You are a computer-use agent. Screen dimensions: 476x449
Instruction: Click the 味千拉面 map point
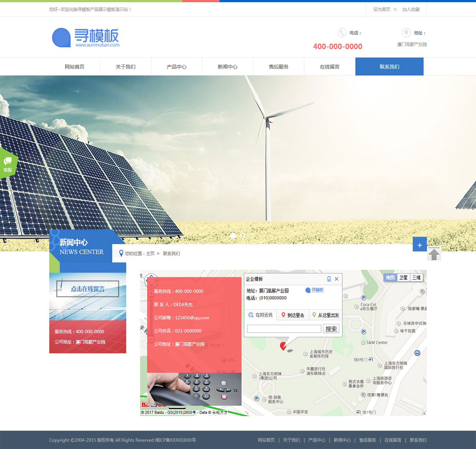pos(396,331)
